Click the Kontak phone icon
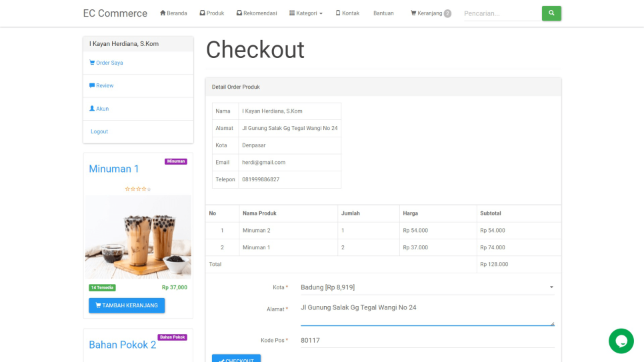 point(338,13)
